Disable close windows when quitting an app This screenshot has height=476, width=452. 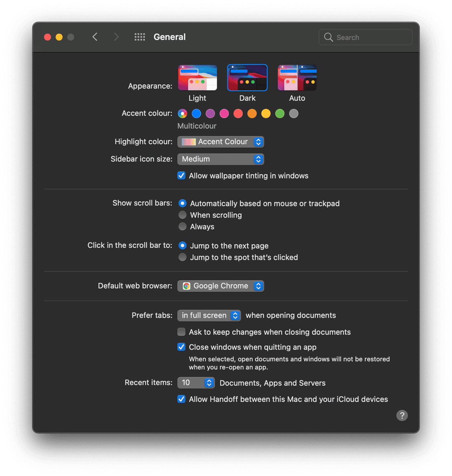pyautogui.click(x=181, y=347)
